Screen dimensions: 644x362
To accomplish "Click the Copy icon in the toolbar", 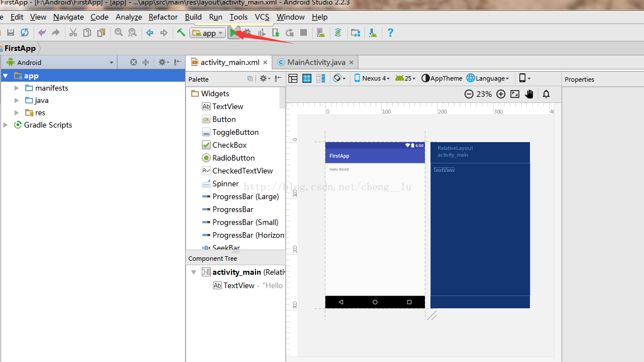I will tap(87, 32).
